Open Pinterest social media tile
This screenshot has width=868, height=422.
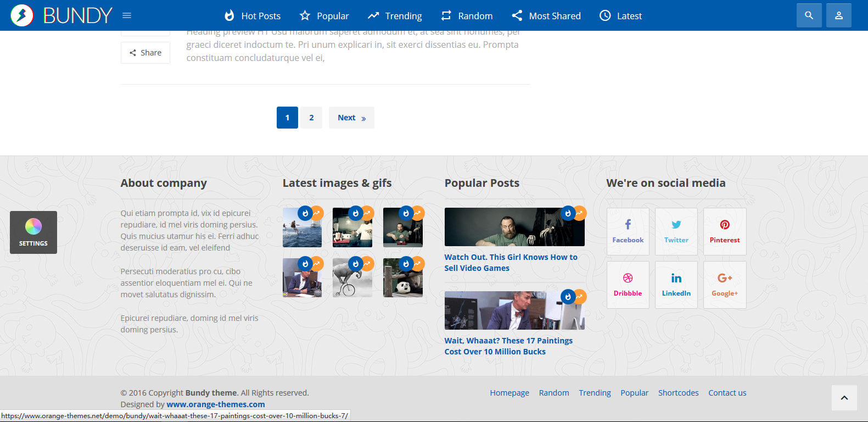[x=724, y=231]
